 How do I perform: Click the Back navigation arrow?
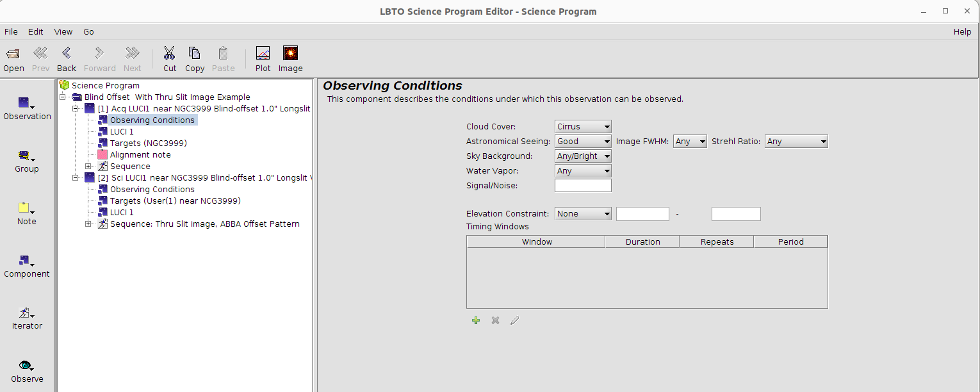pos(67,53)
